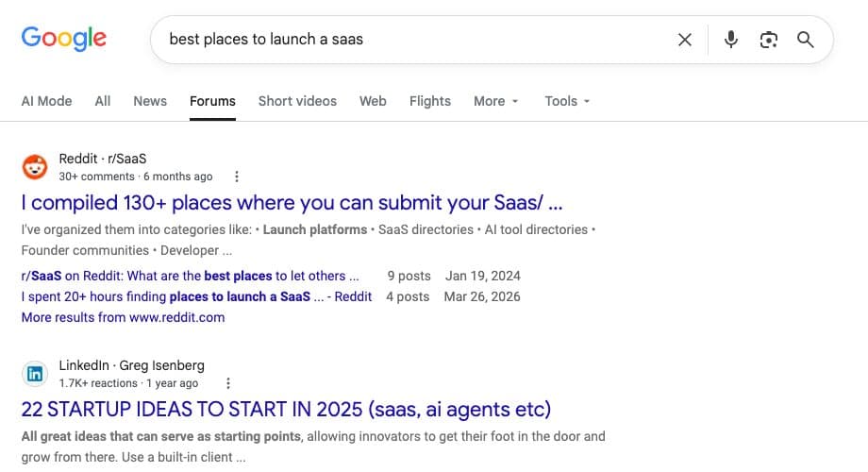Click the 'Jan 19, 2024' date
The width and height of the screenshot is (868, 472).
(483, 276)
